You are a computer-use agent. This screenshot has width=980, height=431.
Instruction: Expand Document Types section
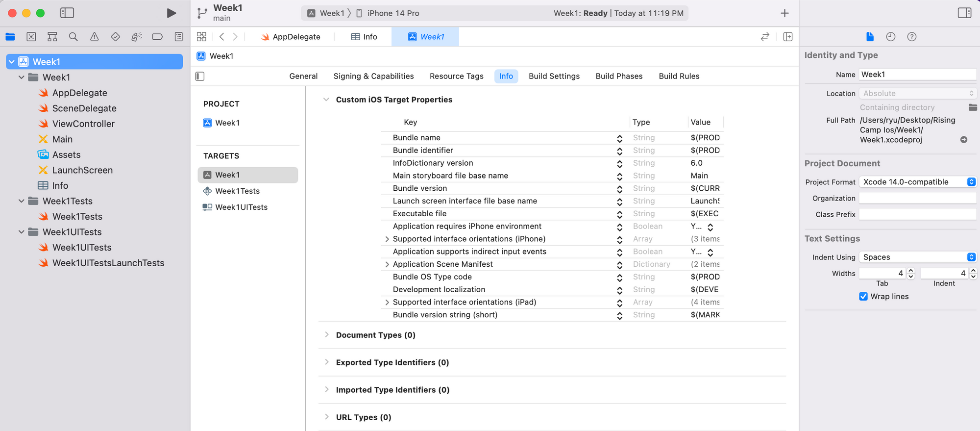pos(327,335)
